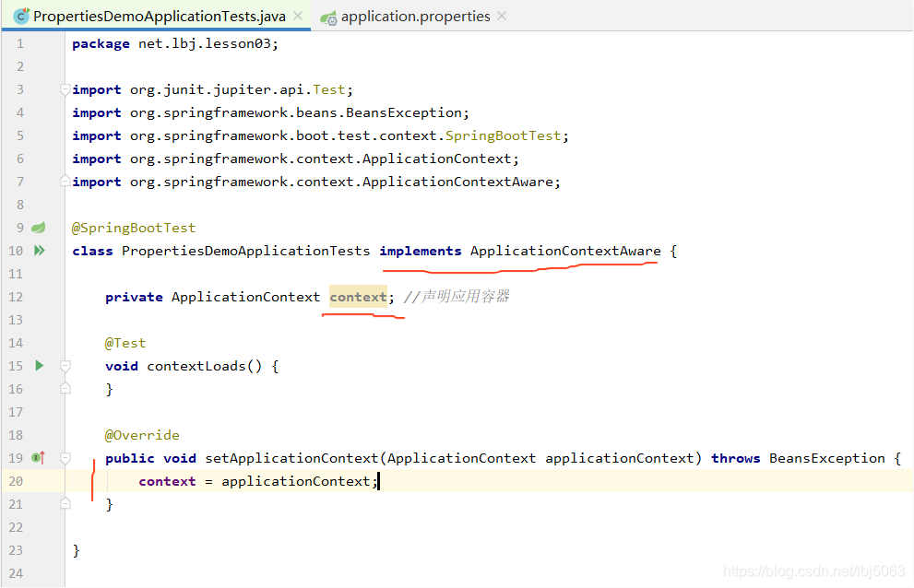The image size is (914, 588).
Task: Close the application.properties tab
Action: (x=502, y=16)
